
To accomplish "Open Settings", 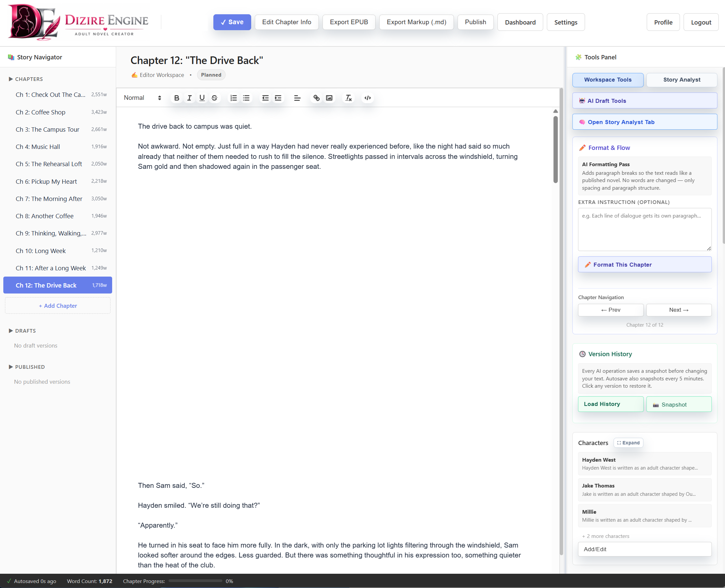I will (565, 22).
